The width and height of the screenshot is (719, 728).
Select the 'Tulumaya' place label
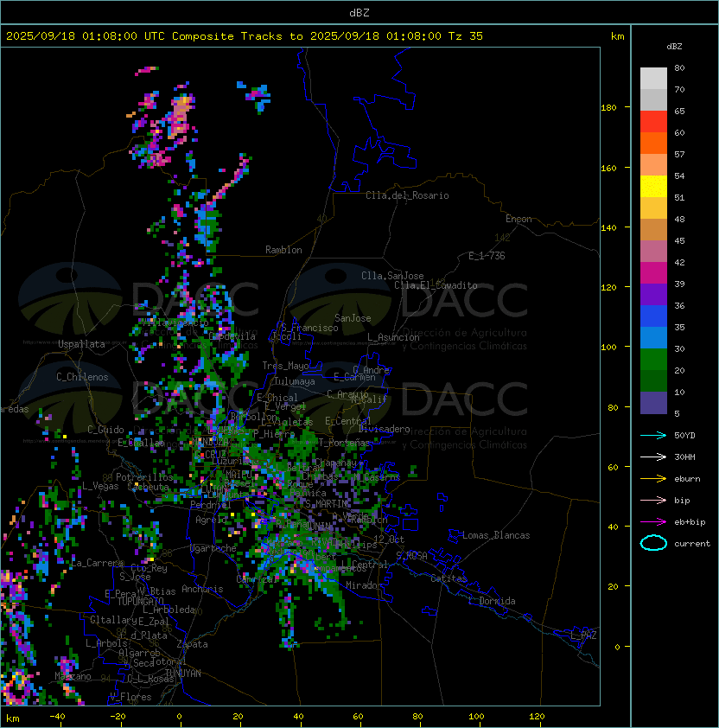pos(295,381)
